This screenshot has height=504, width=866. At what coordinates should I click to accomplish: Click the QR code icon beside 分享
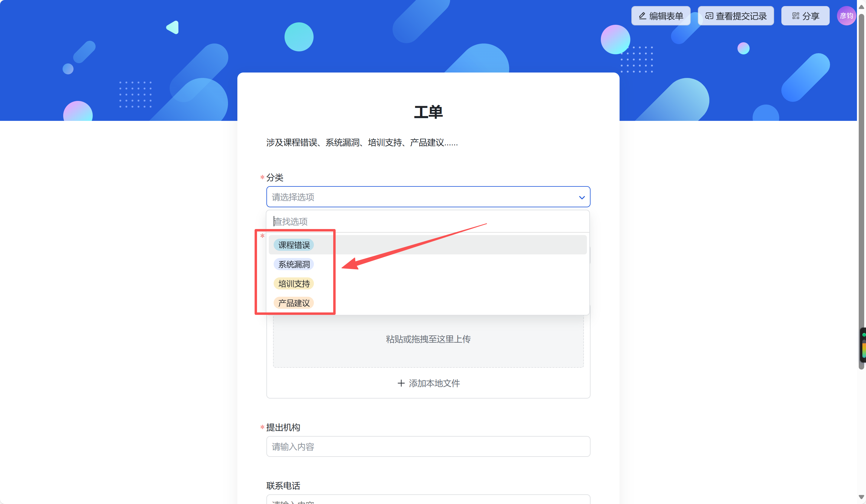(x=796, y=16)
